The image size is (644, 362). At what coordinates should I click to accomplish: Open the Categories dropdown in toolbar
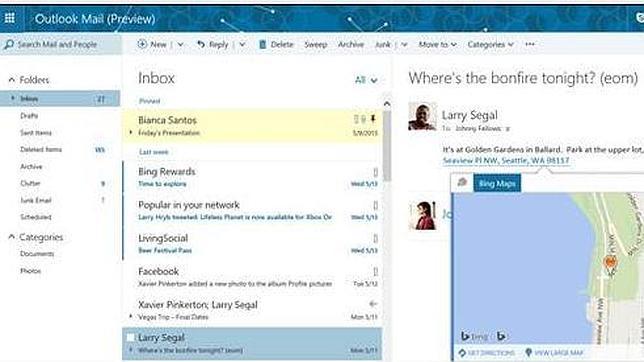click(x=490, y=44)
